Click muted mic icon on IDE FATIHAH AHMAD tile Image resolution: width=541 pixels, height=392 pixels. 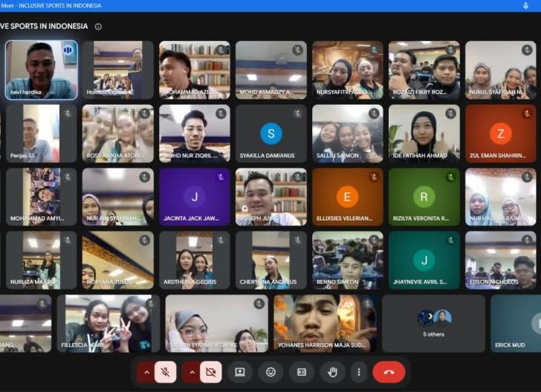pos(450,114)
